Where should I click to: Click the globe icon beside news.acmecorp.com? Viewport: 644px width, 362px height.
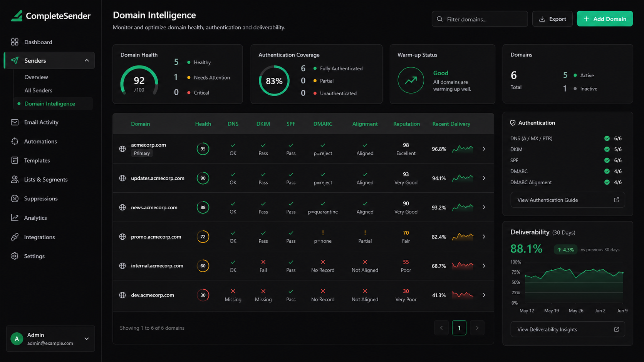122,207
